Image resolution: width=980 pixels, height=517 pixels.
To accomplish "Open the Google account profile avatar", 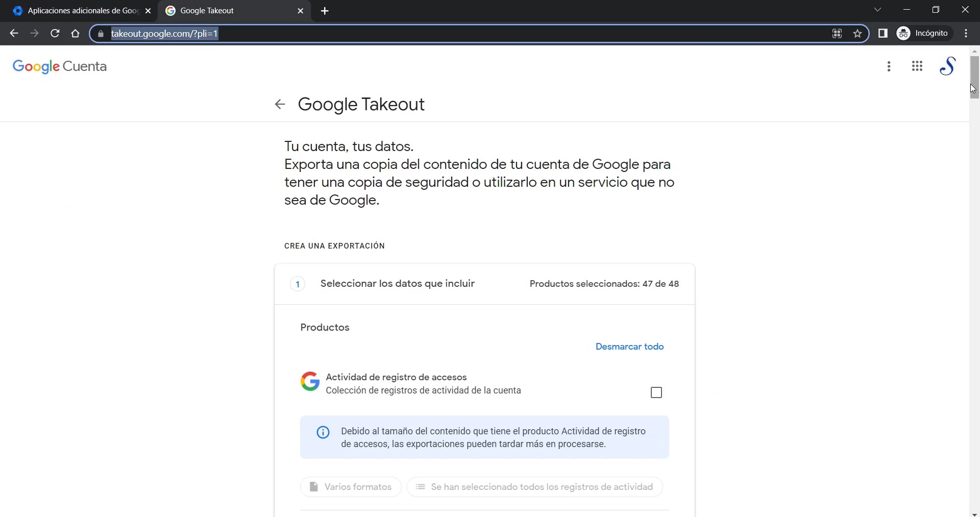I will tap(948, 66).
